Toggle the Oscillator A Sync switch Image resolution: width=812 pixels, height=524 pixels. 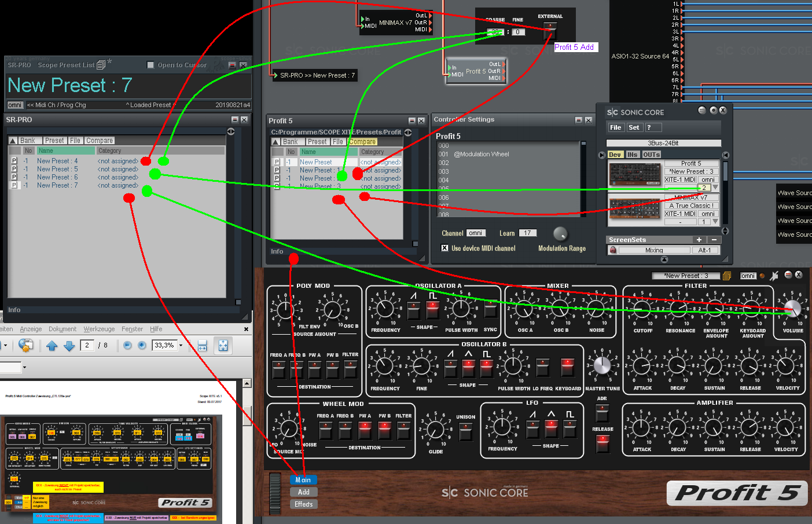pos(490,310)
